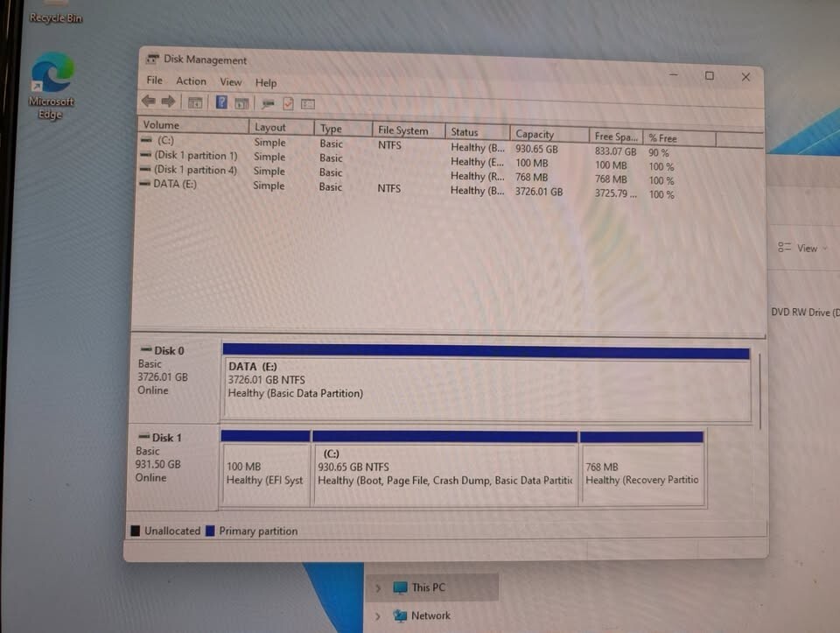Sort by the Status column header

477,132
